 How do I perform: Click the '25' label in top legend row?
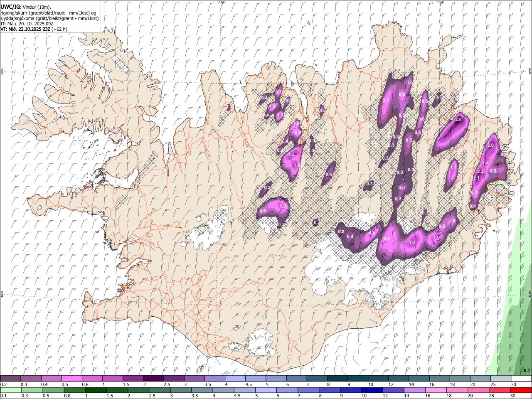493,384
